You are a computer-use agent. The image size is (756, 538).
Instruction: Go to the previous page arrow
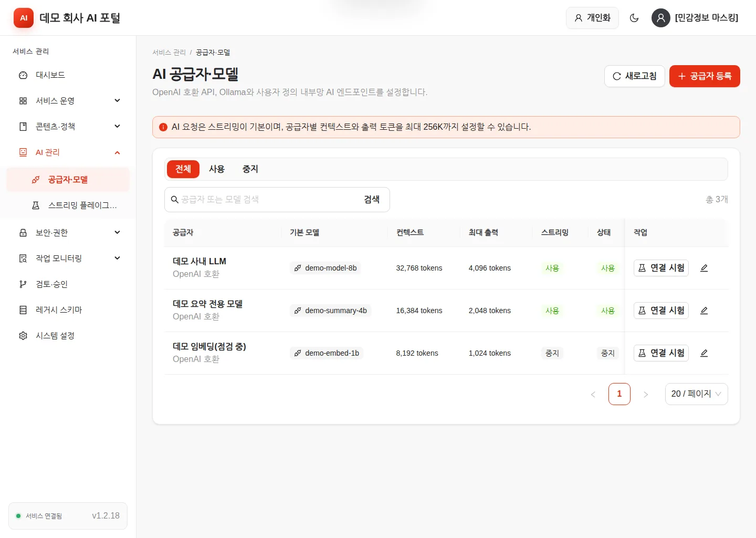(593, 394)
